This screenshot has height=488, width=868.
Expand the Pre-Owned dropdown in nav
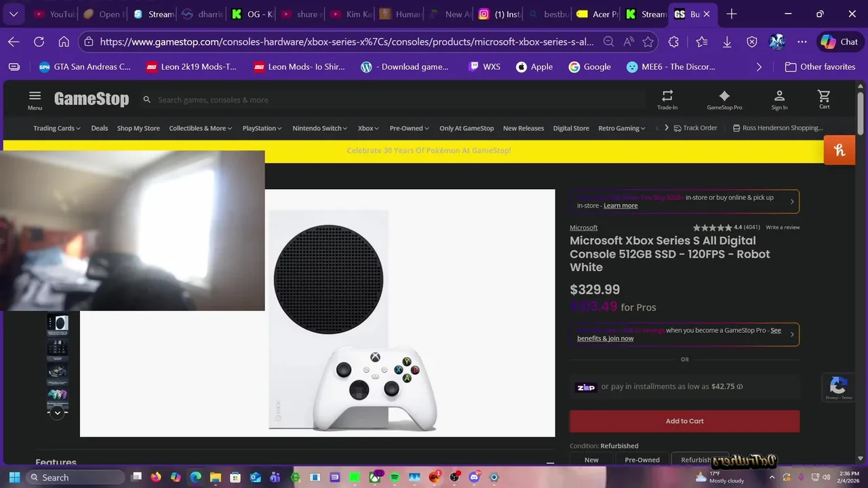(x=410, y=128)
